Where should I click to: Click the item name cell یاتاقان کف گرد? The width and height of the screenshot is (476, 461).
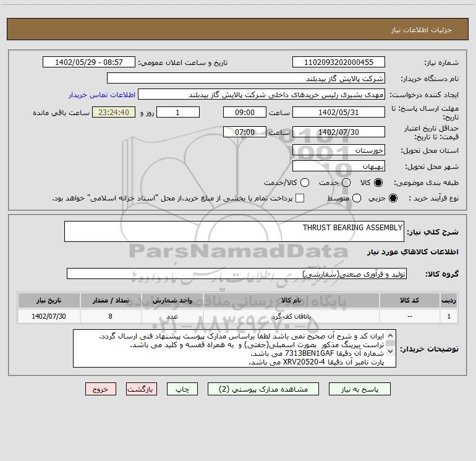[x=291, y=316]
